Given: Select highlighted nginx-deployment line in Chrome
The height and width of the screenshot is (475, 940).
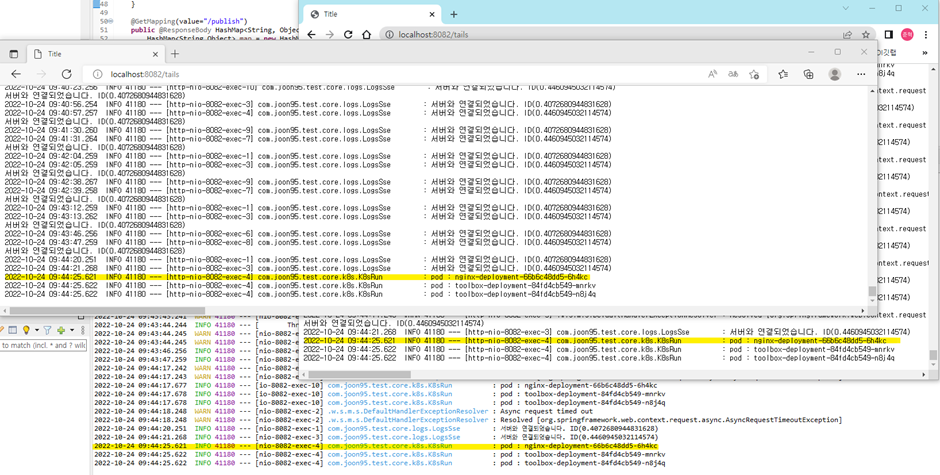Looking at the screenshot, I should pos(602,341).
